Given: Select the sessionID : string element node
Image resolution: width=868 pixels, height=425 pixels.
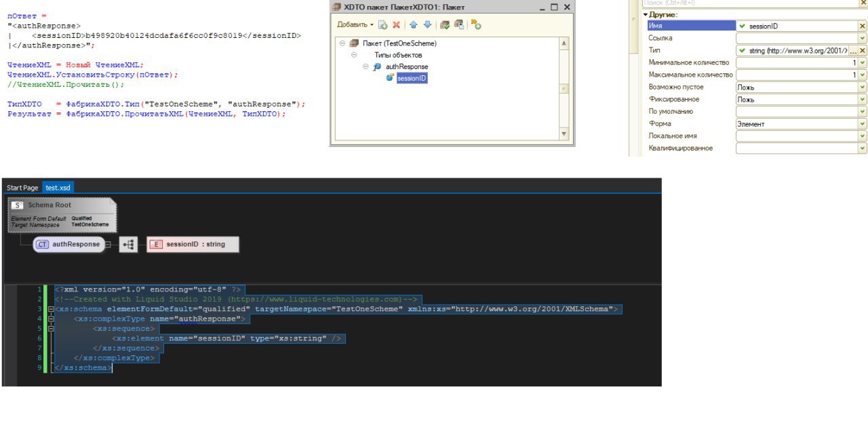Looking at the screenshot, I should (193, 244).
